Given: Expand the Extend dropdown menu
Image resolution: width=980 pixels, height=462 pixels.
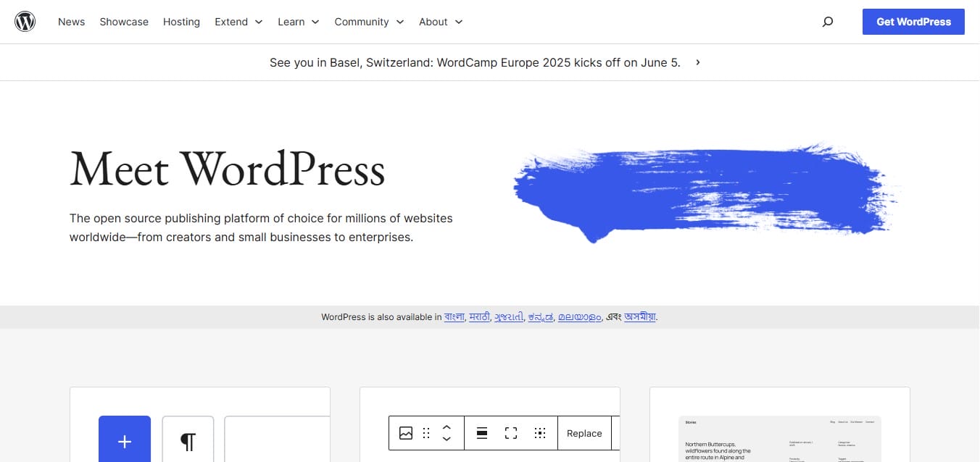Looking at the screenshot, I should click(238, 22).
